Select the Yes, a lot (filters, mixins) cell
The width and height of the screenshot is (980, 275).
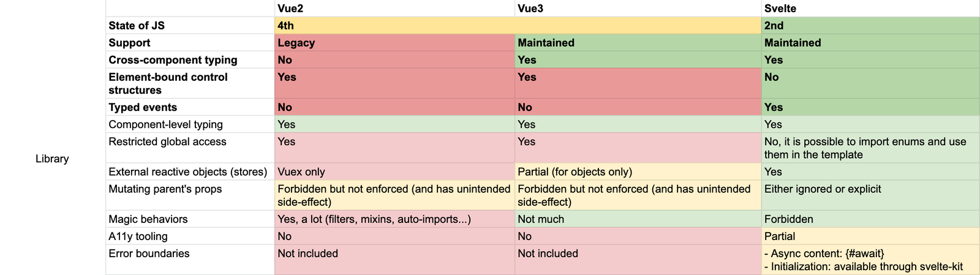(x=394, y=219)
